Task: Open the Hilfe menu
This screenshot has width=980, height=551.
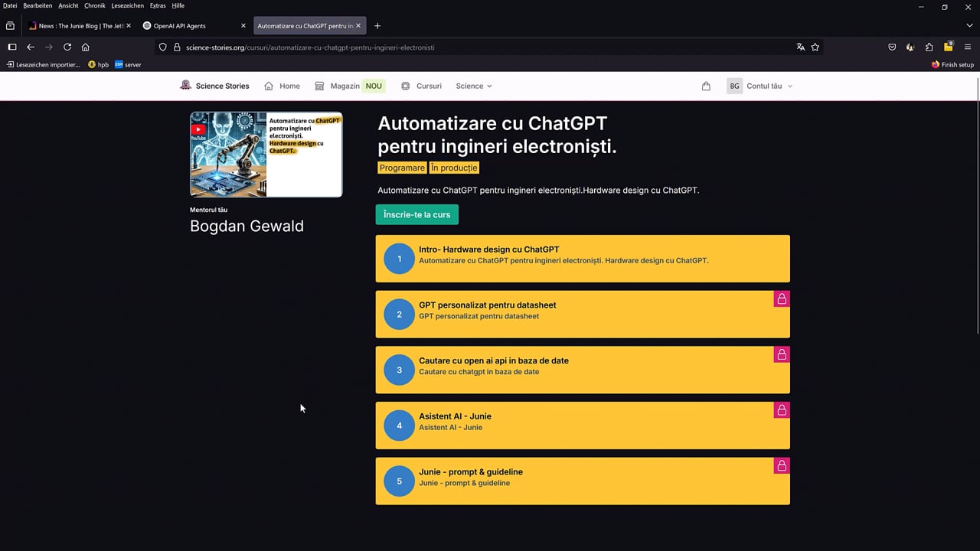Action: pyautogui.click(x=178, y=5)
